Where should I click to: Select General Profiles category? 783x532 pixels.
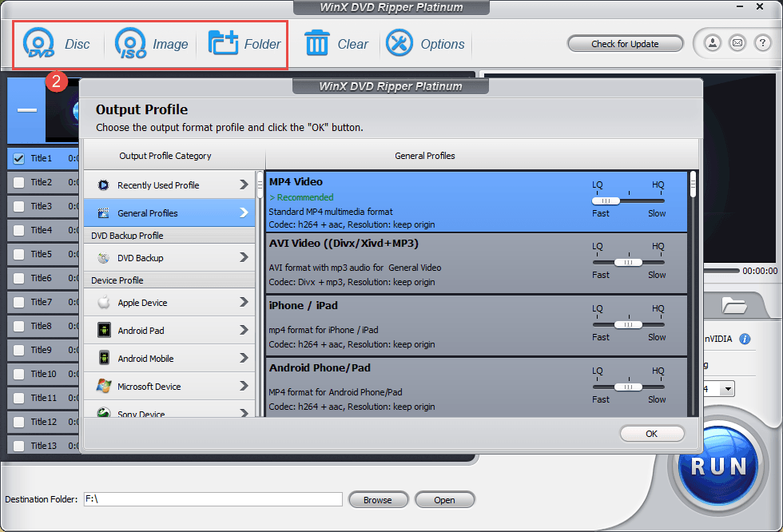pos(169,213)
